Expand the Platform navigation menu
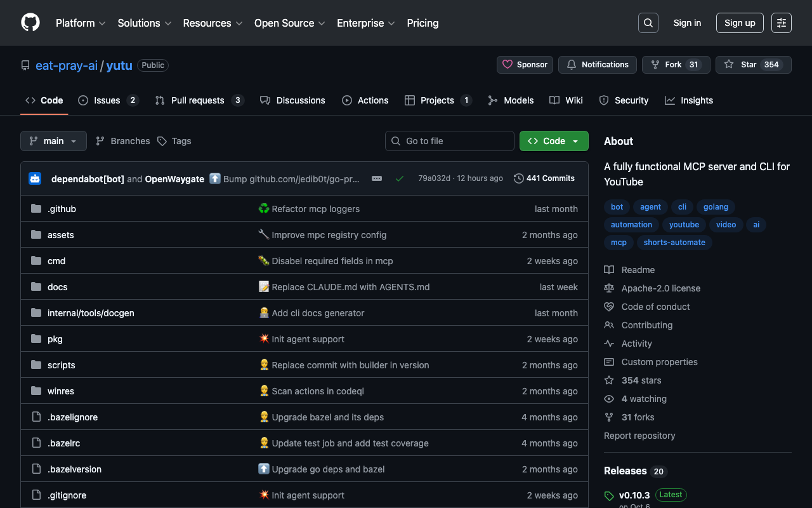The width and height of the screenshot is (812, 508). (81, 23)
